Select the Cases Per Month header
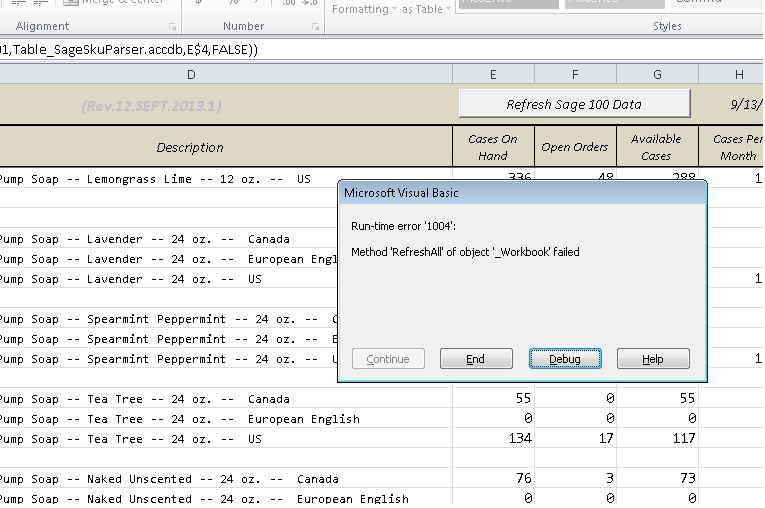Image resolution: width=765 pixels, height=508 pixels. pos(732,147)
